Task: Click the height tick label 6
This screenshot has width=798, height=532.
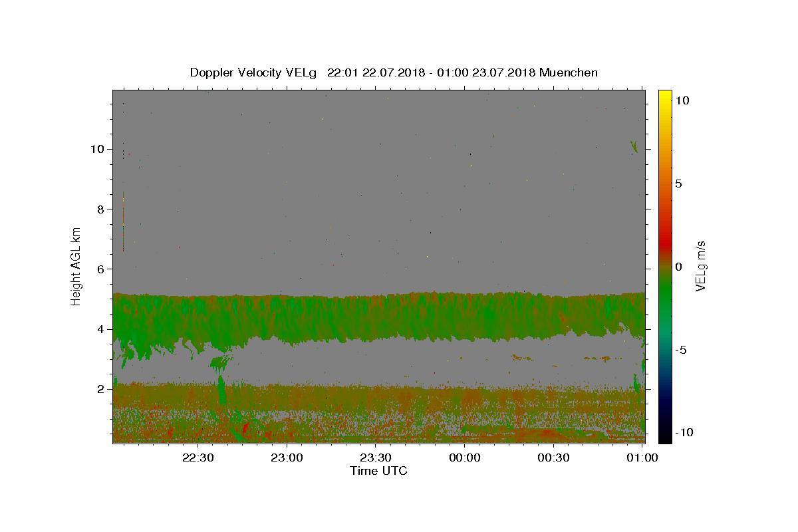Action: pos(102,269)
